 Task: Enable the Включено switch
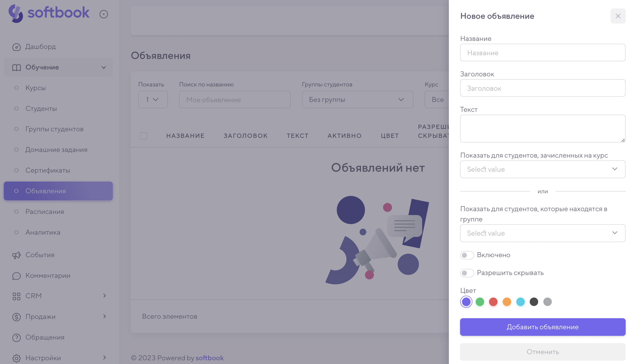(x=467, y=255)
